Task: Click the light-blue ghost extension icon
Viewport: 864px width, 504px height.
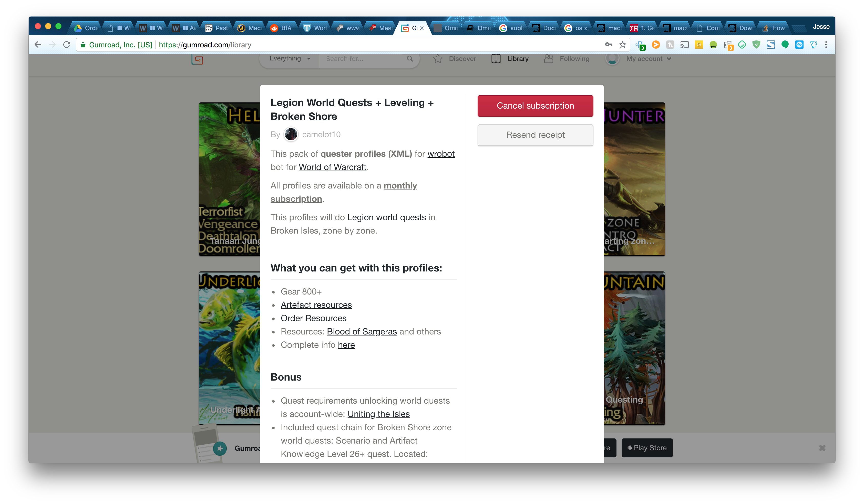Action: pos(814,45)
